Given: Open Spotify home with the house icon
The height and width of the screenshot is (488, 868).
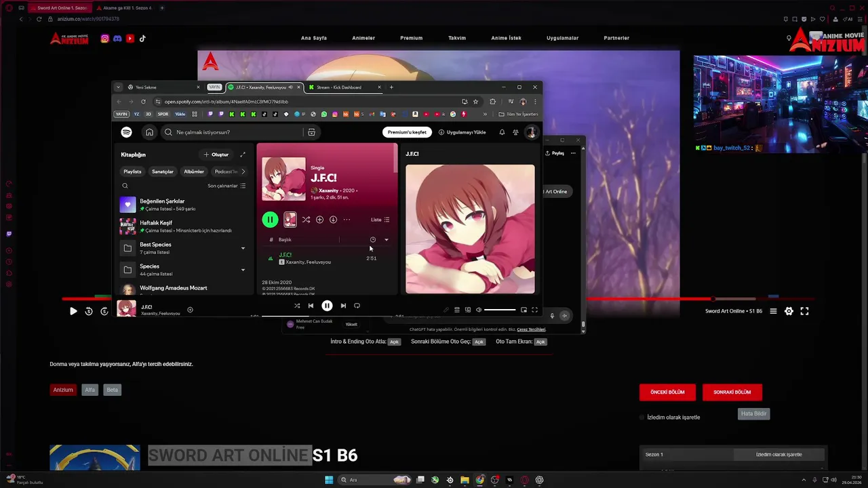Looking at the screenshot, I should [149, 132].
